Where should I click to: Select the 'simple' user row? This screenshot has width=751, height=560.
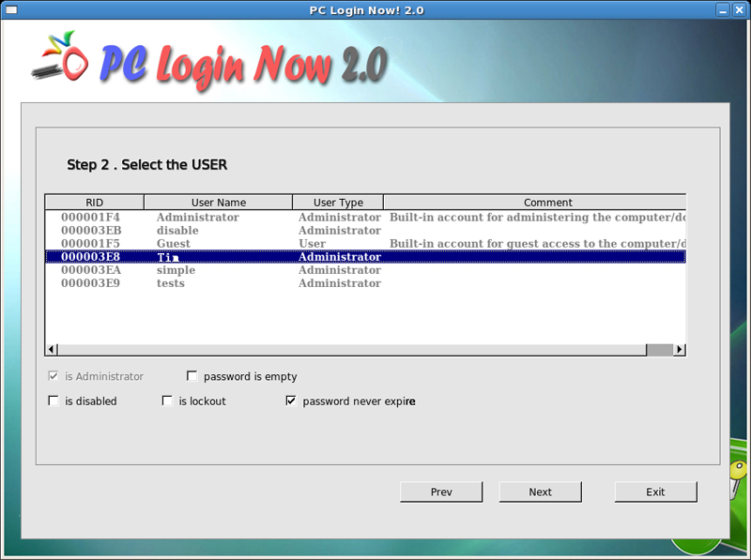point(365,270)
